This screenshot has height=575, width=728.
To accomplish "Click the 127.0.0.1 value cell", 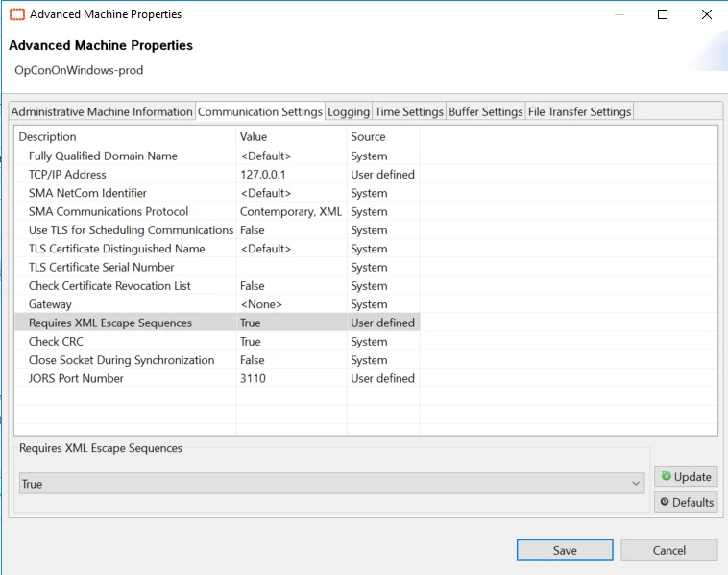I will [x=291, y=175].
